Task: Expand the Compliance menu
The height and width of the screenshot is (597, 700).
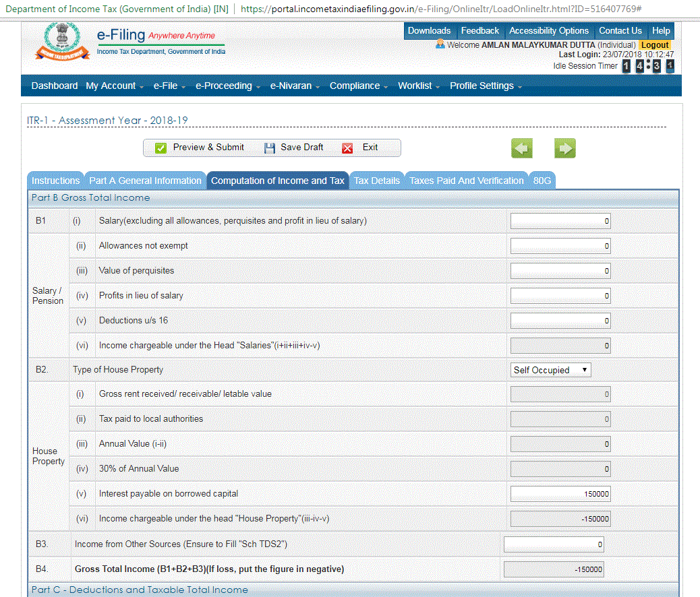Action: (x=359, y=86)
